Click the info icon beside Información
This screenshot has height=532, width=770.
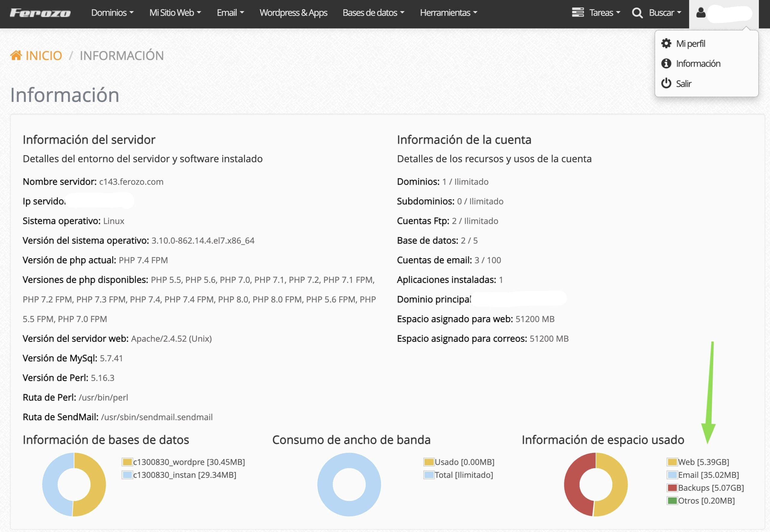(666, 63)
